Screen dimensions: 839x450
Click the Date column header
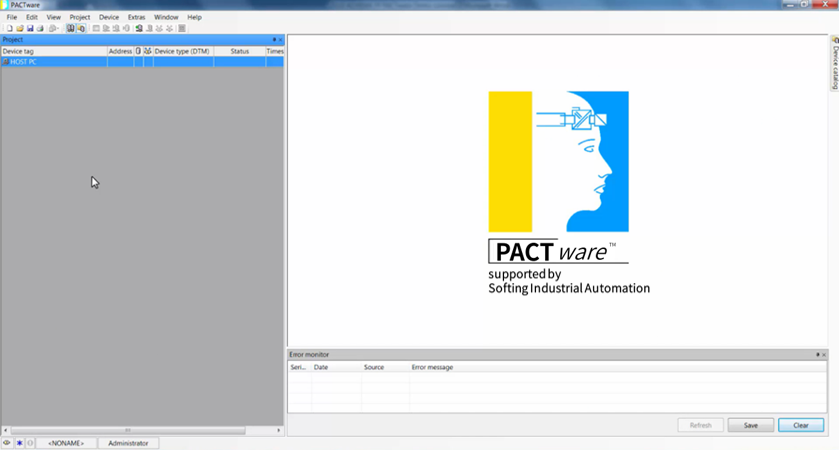[337, 367]
